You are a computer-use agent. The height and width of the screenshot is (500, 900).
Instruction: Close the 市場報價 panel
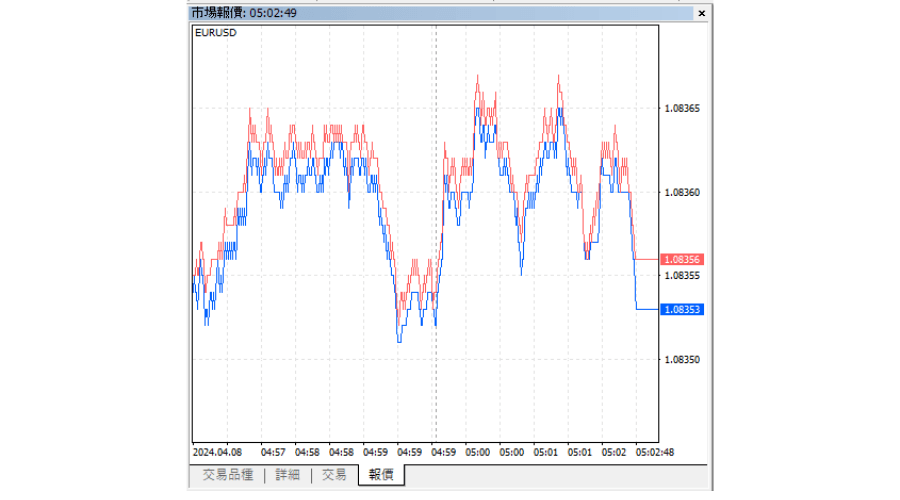coord(701,13)
